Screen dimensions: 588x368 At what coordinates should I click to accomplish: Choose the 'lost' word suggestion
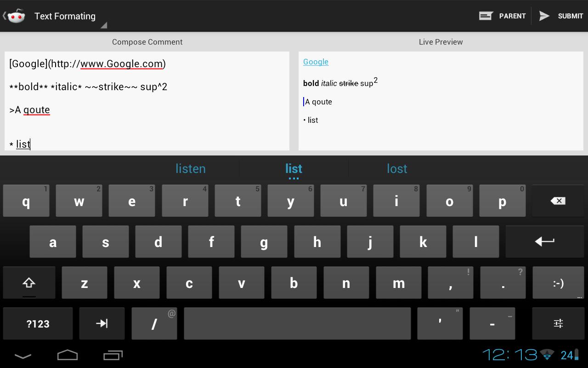(x=397, y=168)
